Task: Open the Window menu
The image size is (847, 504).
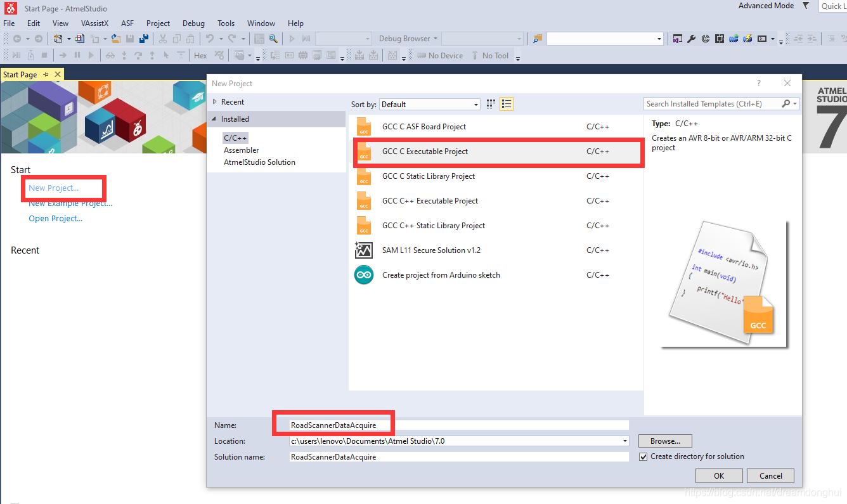Action: tap(261, 23)
